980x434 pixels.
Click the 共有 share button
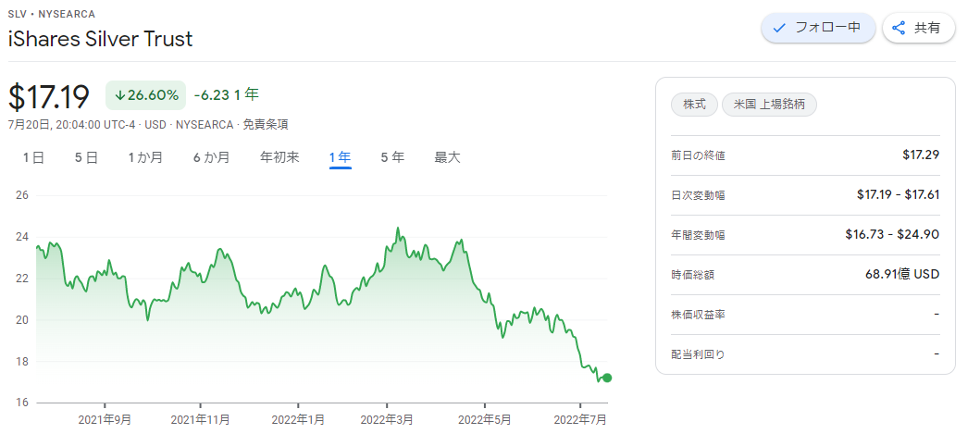918,28
